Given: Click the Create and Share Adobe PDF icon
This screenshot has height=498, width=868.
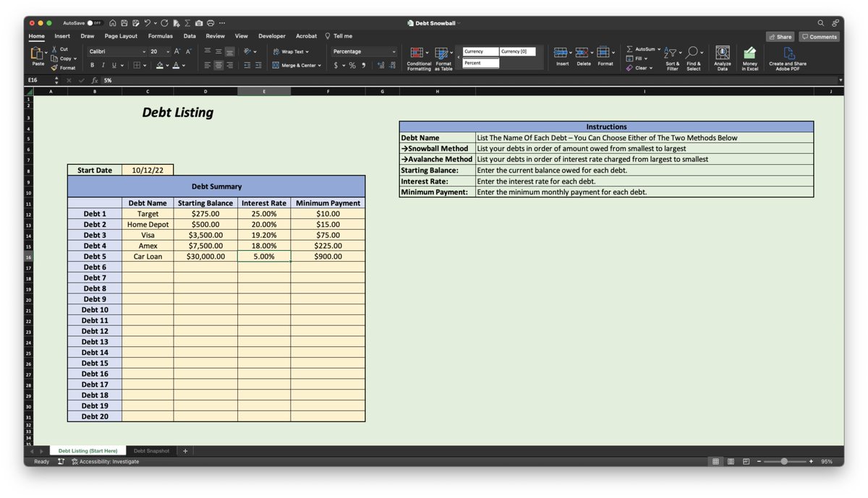Looking at the screenshot, I should 787,53.
